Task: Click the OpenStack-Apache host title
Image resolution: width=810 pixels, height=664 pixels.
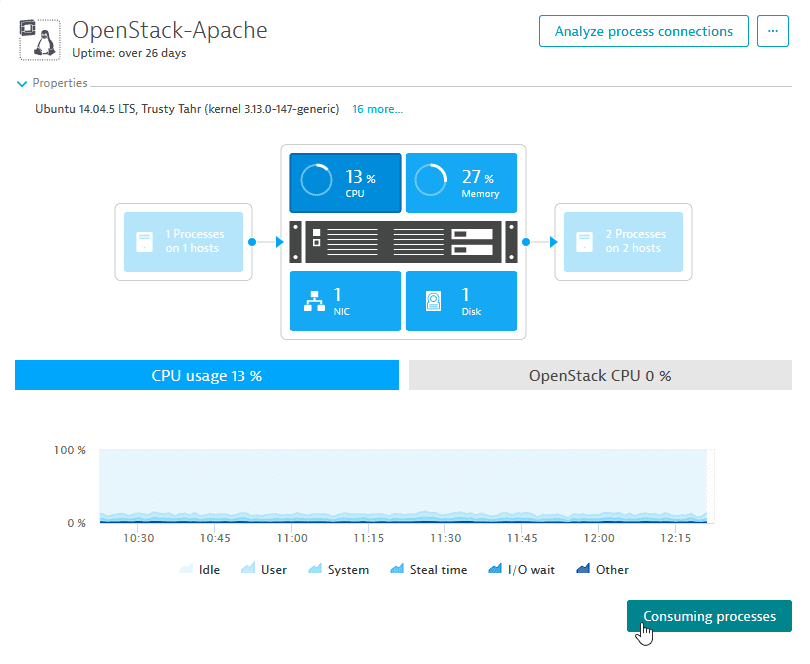Action: tap(169, 30)
